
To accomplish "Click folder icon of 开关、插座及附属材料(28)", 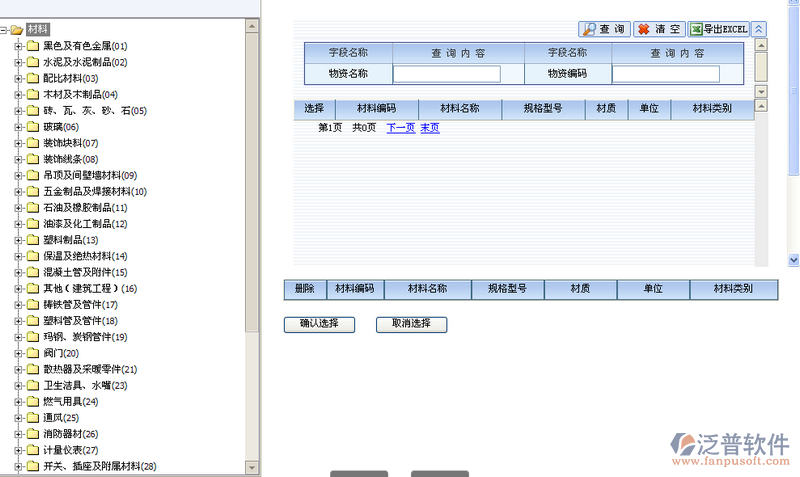I will pyautogui.click(x=33, y=466).
